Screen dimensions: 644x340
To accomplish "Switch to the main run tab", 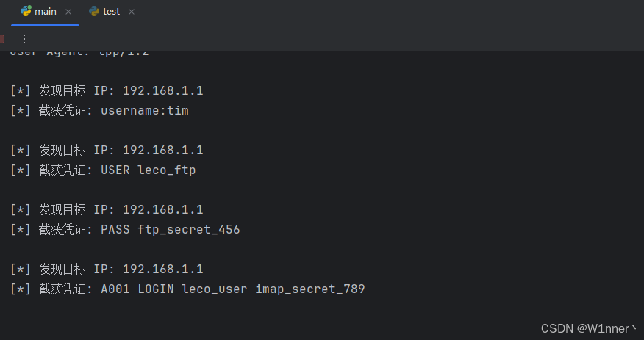I will (x=45, y=12).
